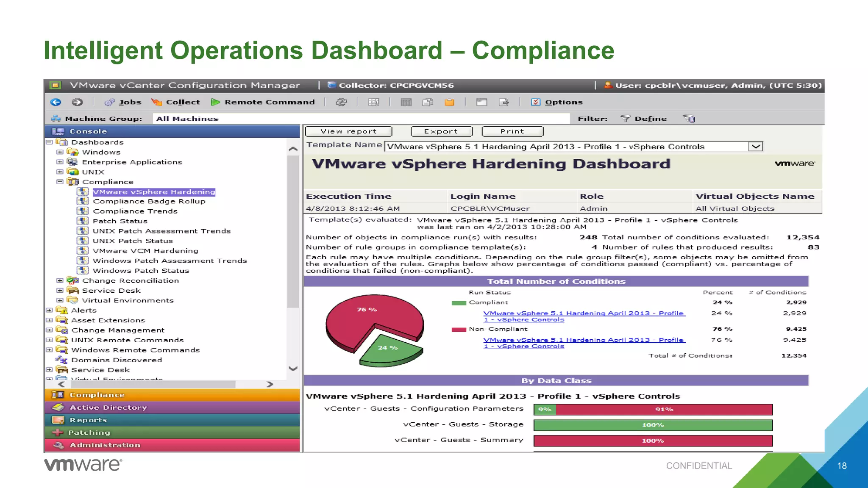Viewport: 868px width, 488px height.
Task: Click the Guests Storage 100% green bar
Action: pyautogui.click(x=653, y=425)
